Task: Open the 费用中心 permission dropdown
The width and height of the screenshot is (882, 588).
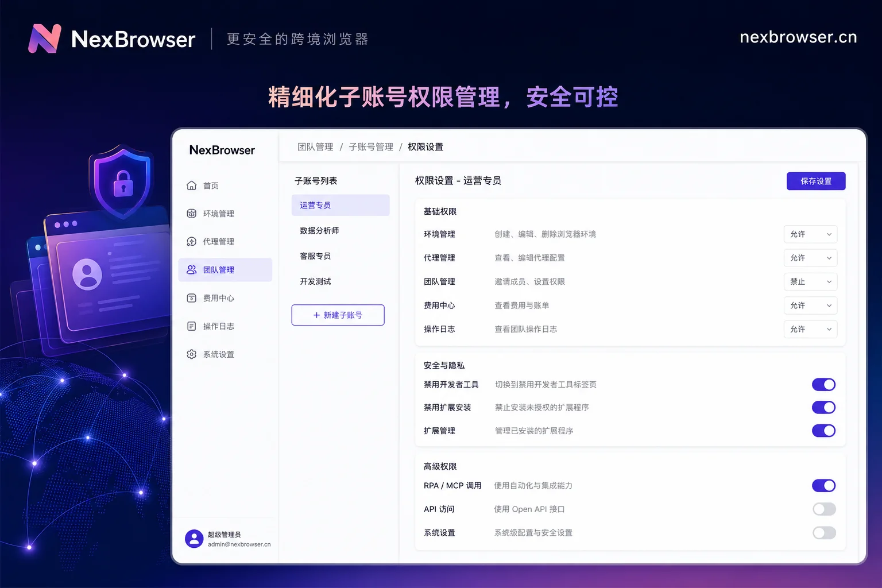Action: coord(810,305)
